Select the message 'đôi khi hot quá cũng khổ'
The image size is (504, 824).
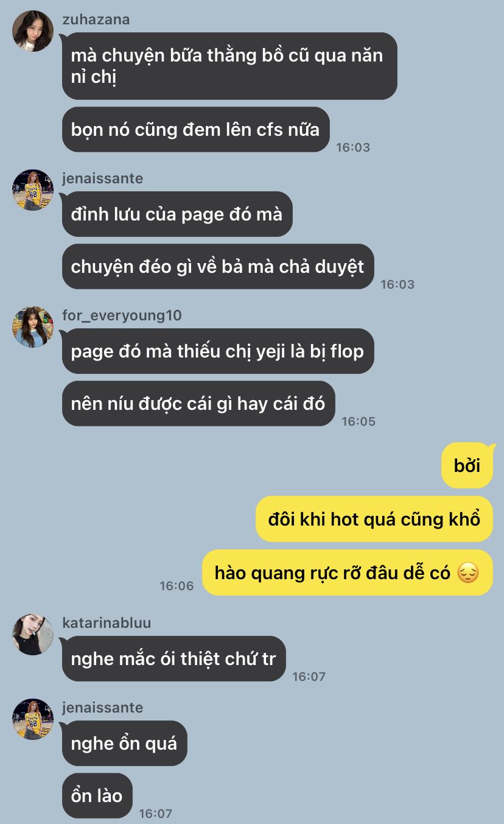(374, 519)
